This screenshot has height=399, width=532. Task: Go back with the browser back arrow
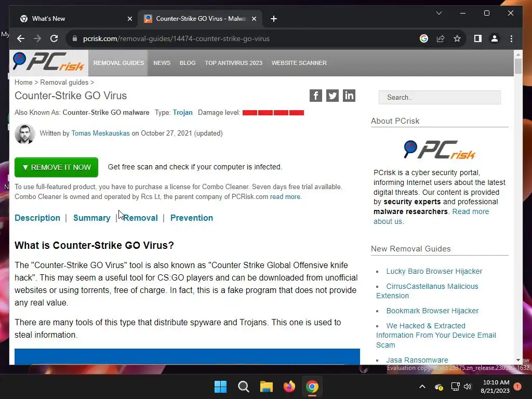pyautogui.click(x=21, y=38)
